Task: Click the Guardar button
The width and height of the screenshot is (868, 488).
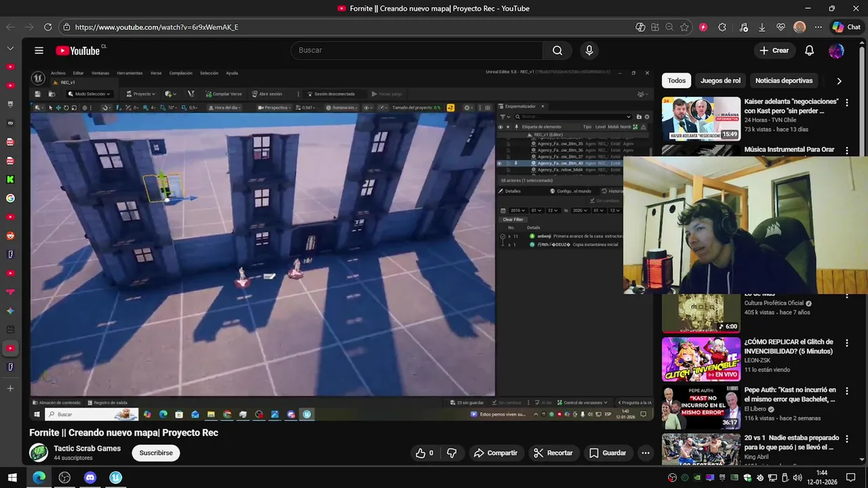Action: point(608,453)
